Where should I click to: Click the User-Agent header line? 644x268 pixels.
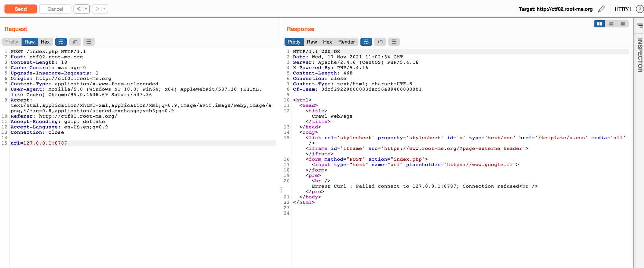(136, 92)
